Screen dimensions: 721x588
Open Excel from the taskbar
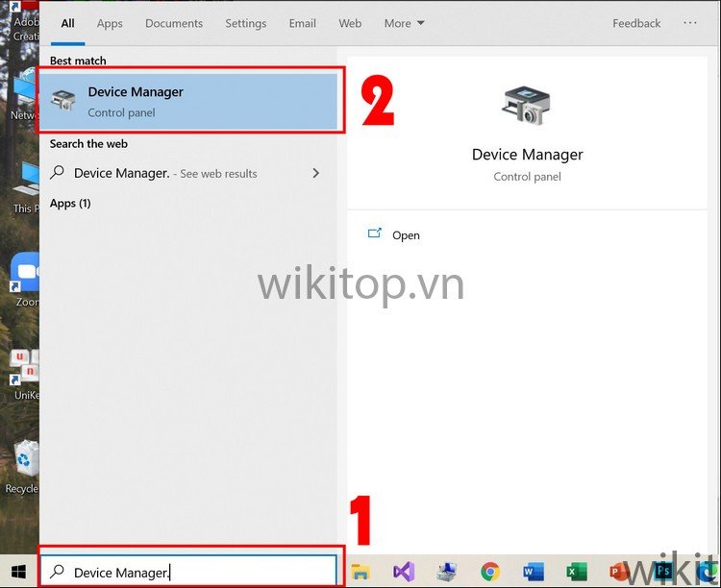coord(577,572)
